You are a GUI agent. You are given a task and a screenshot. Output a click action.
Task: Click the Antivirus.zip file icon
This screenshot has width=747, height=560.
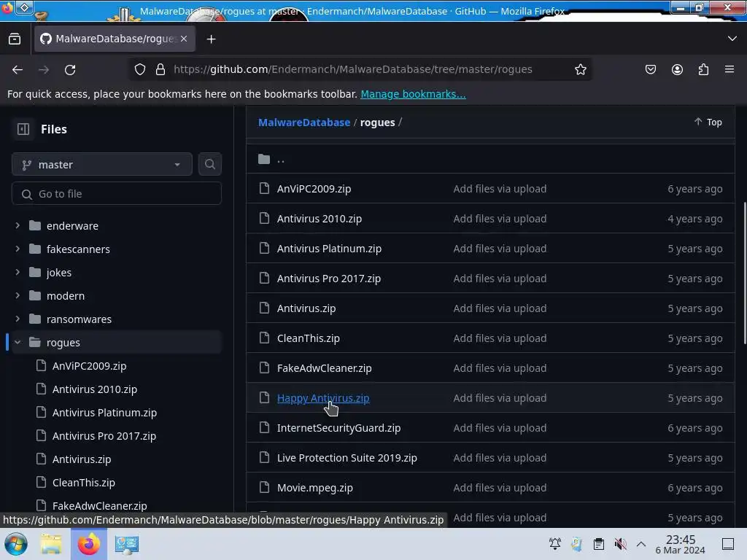[x=264, y=308]
